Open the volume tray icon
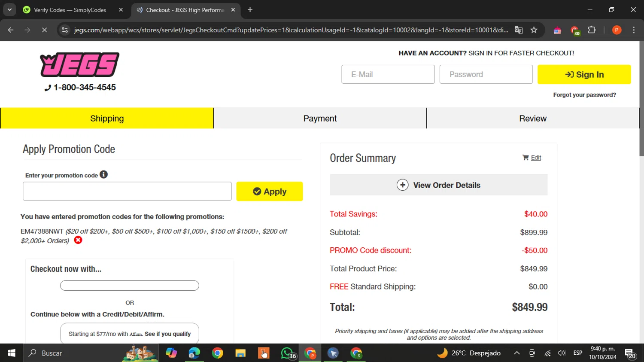 (x=562, y=353)
